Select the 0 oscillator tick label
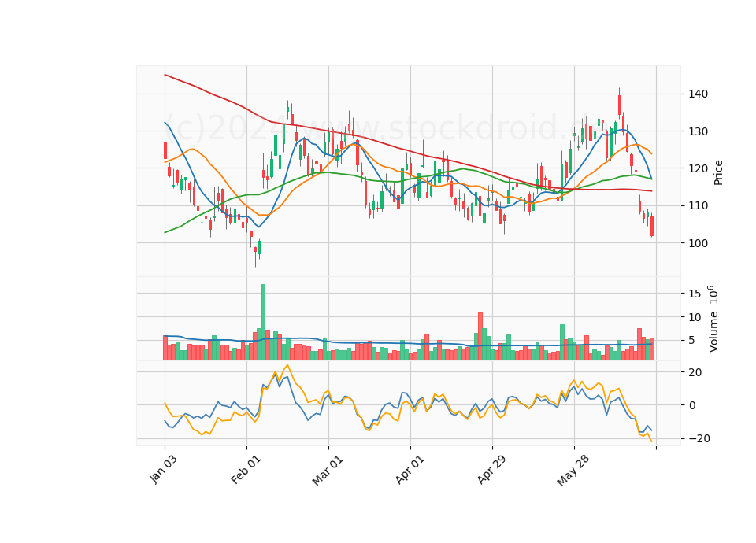756x543 pixels. [x=692, y=405]
